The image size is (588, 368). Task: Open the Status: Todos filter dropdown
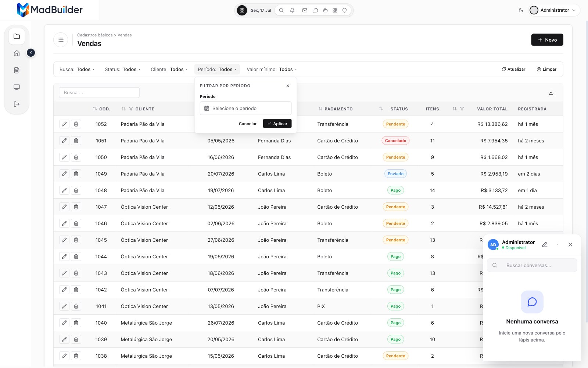coord(122,69)
